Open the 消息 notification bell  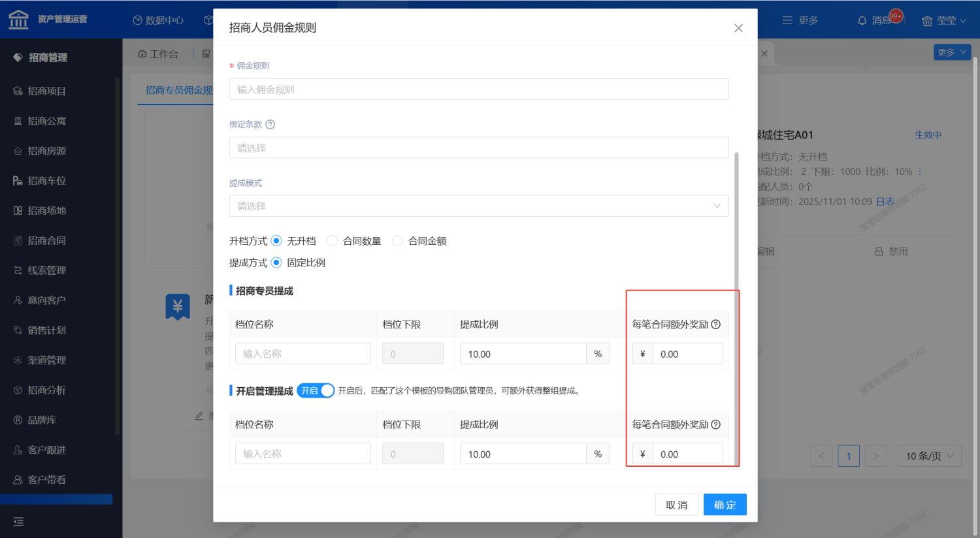pyautogui.click(x=862, y=21)
